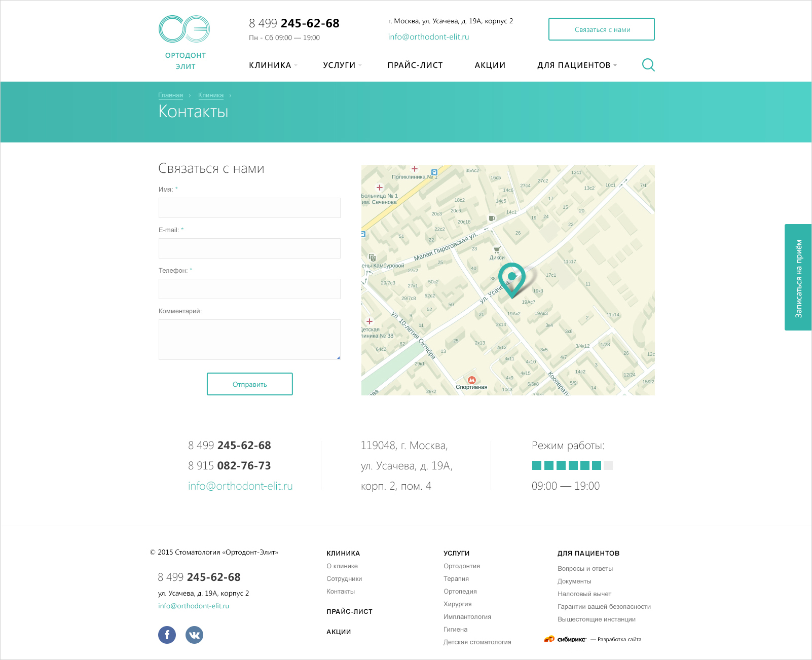
Task: Click the Имя input field
Action: [x=249, y=208]
